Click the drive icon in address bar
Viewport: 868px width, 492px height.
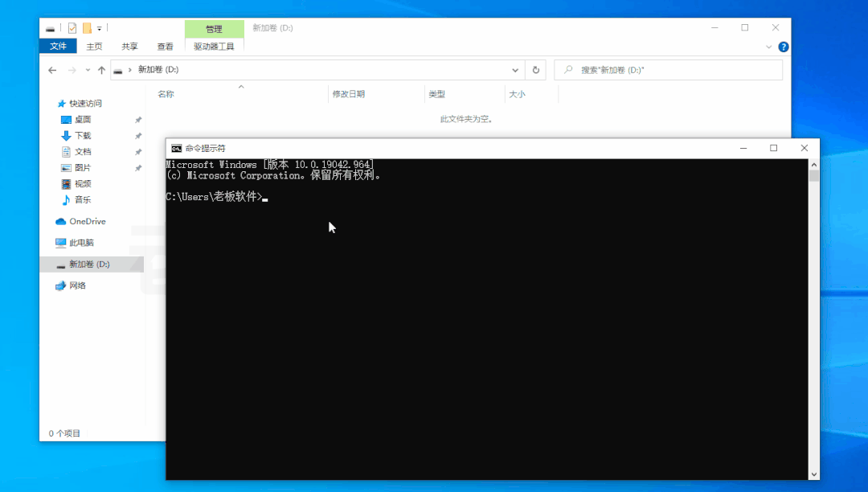coord(118,70)
